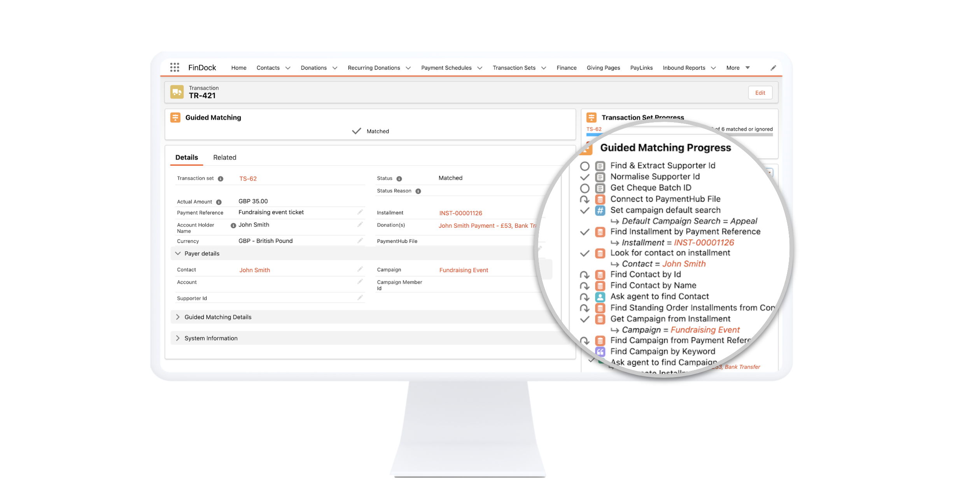
Task: Click italic INST-00001126 link in progress list
Action: (x=704, y=242)
